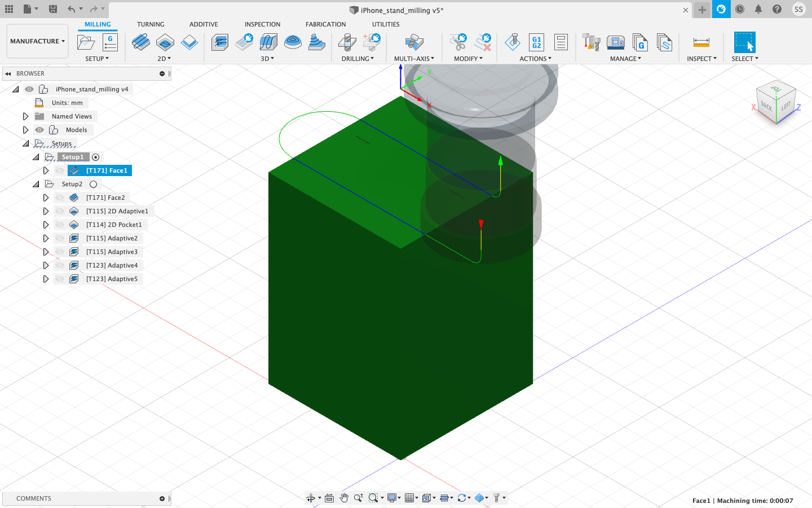Viewport: 812px width, 508px height.
Task: Collapse the Browser panel
Action: click(8, 73)
